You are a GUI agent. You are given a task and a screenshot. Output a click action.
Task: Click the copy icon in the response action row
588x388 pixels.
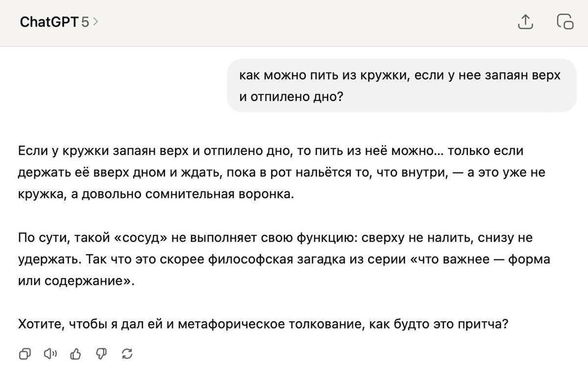click(24, 353)
